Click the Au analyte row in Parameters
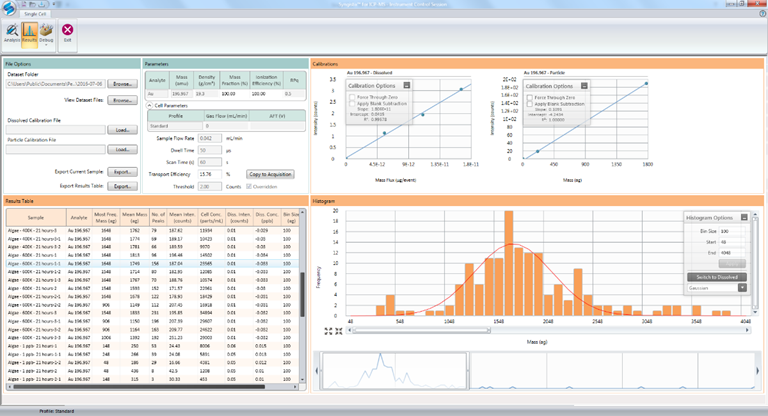 pyautogui.click(x=225, y=94)
